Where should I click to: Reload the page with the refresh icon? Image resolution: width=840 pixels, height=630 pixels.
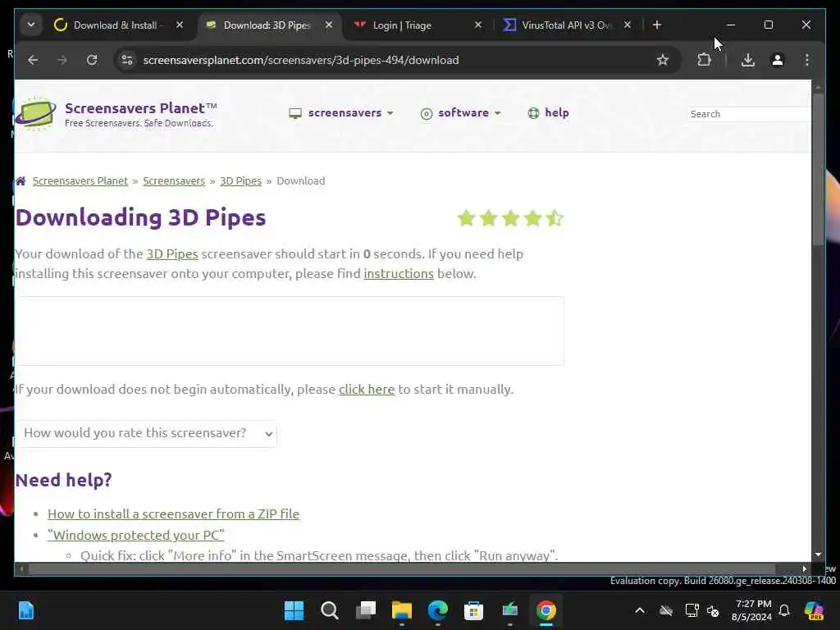[x=92, y=60]
